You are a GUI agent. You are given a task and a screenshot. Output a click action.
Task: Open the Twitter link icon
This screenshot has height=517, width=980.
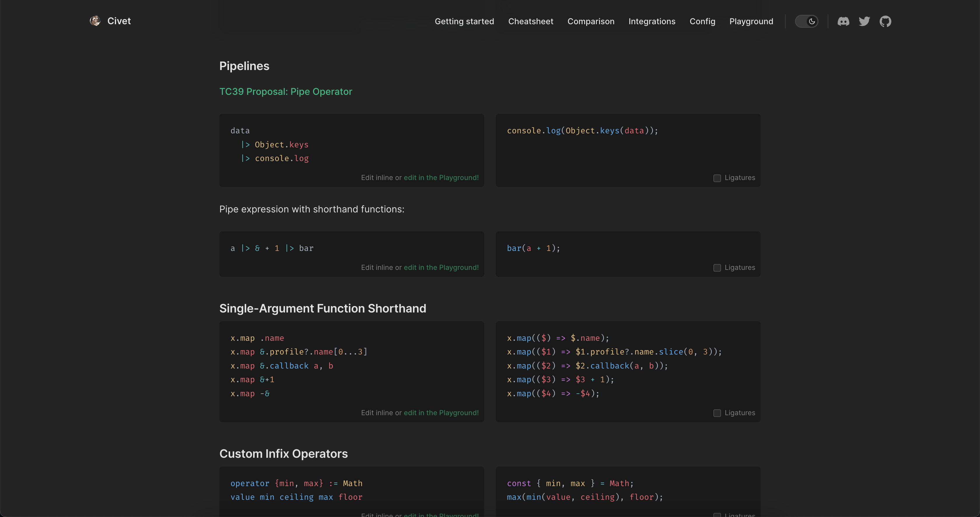pos(864,21)
